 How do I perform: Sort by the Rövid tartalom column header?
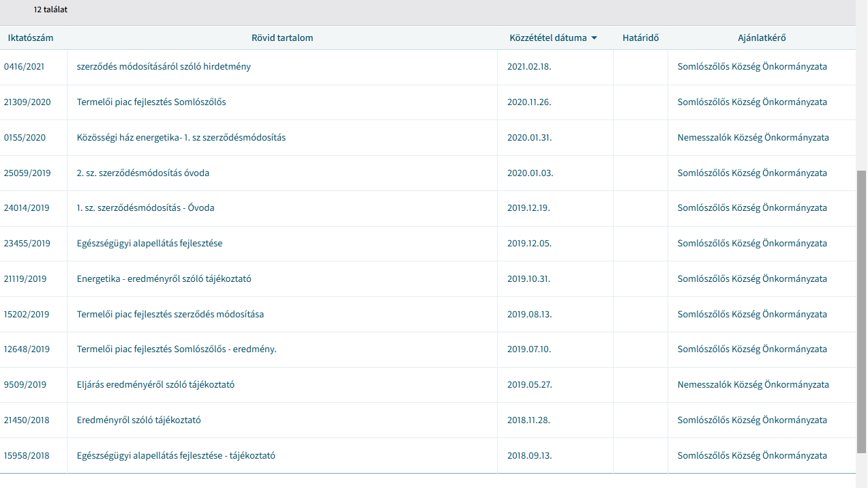coord(282,38)
